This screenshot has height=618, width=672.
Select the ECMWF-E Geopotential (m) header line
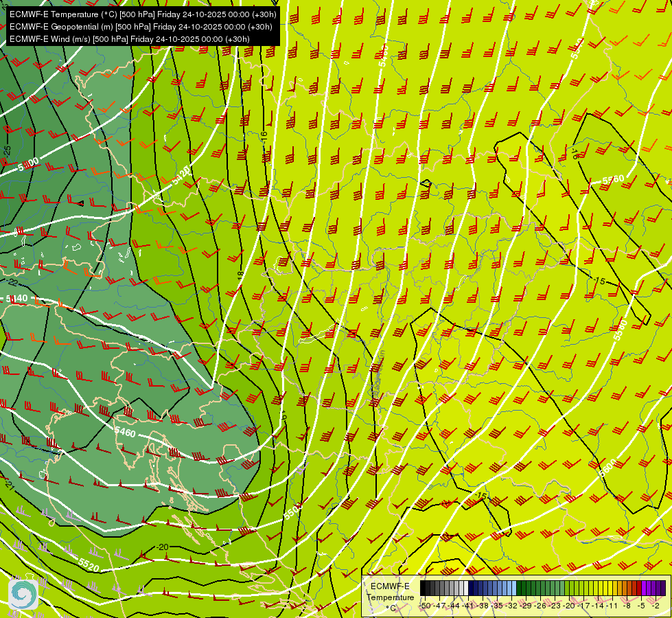click(x=141, y=27)
